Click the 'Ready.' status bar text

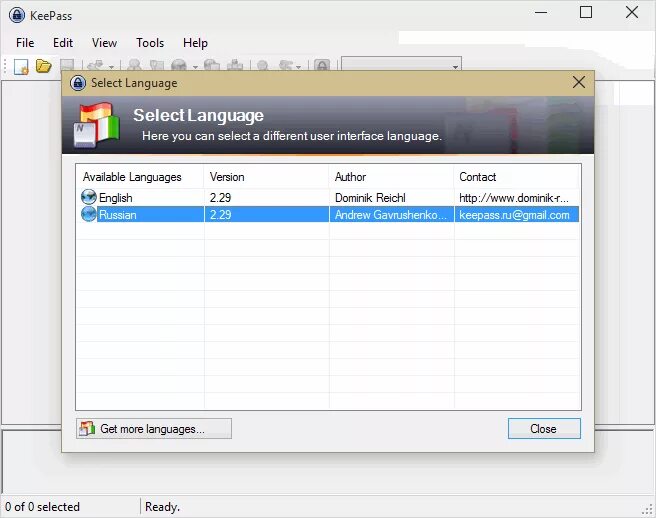click(162, 507)
